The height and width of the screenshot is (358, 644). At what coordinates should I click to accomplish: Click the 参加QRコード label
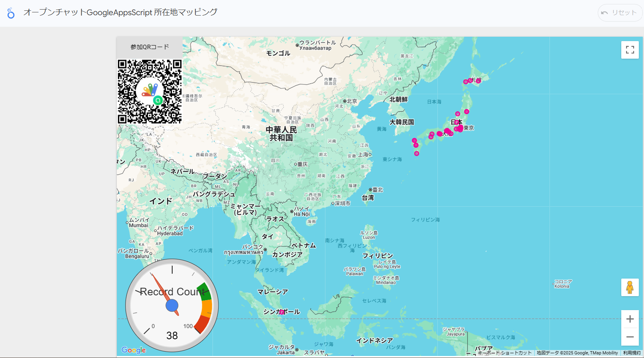coord(150,47)
